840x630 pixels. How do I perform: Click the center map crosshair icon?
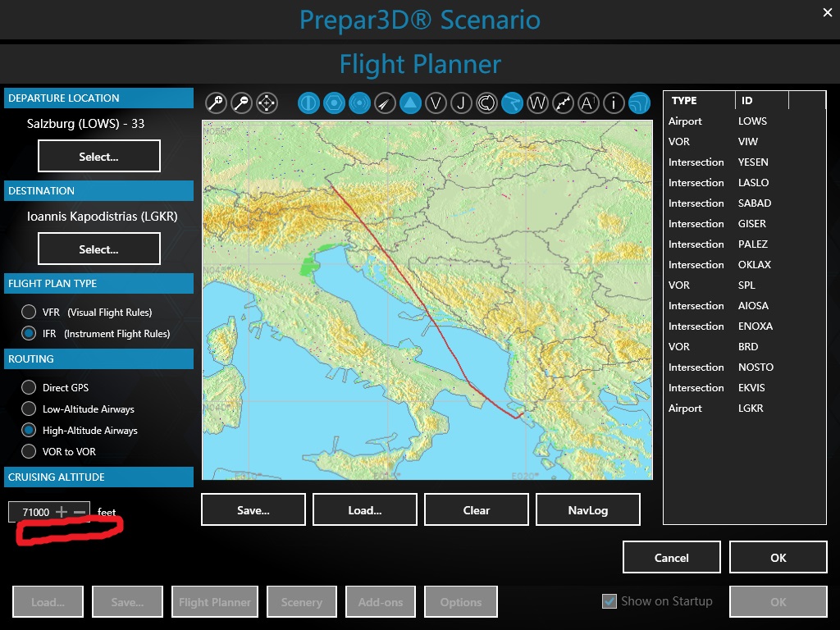coord(267,103)
